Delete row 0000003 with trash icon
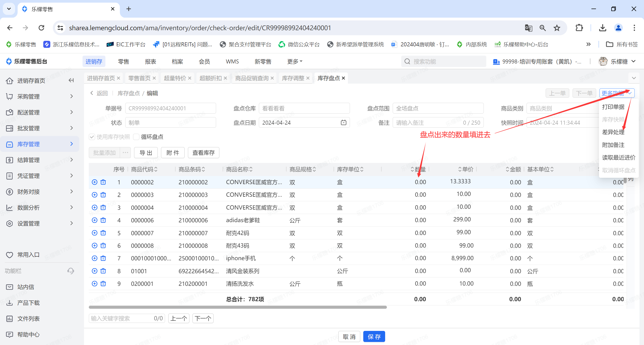 [x=103, y=195]
